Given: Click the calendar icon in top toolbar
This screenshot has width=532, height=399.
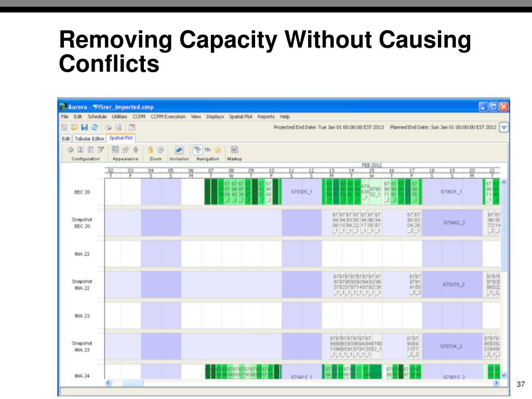Looking at the screenshot, I should (x=132, y=128).
